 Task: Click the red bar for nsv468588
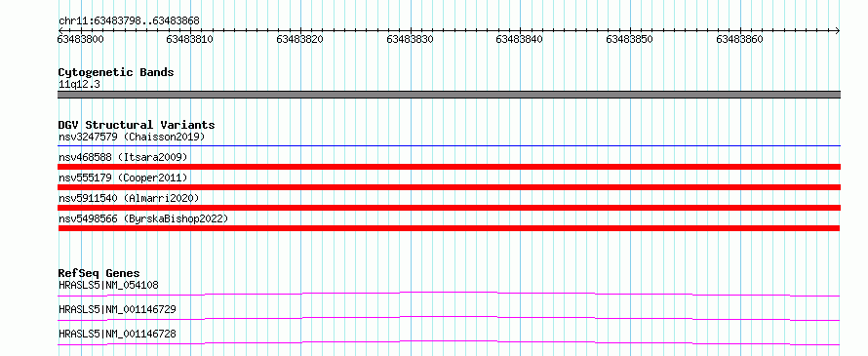click(449, 167)
